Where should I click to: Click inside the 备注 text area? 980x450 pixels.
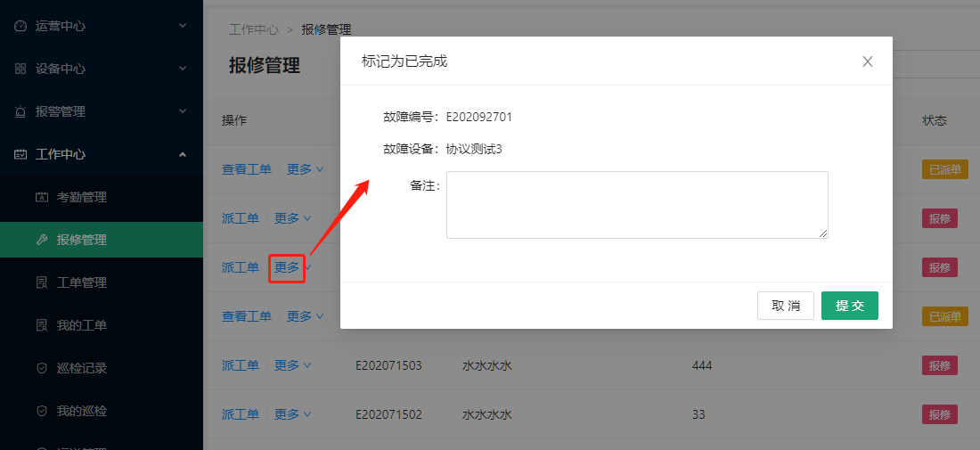(637, 205)
